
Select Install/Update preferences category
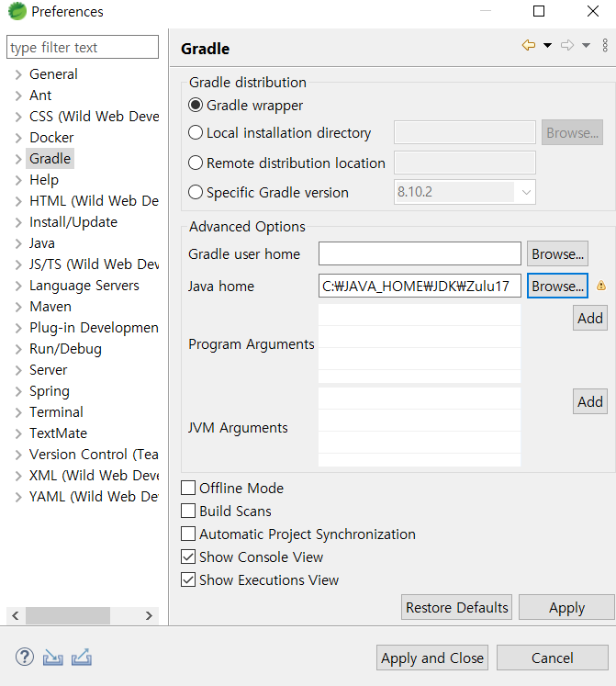(x=73, y=222)
